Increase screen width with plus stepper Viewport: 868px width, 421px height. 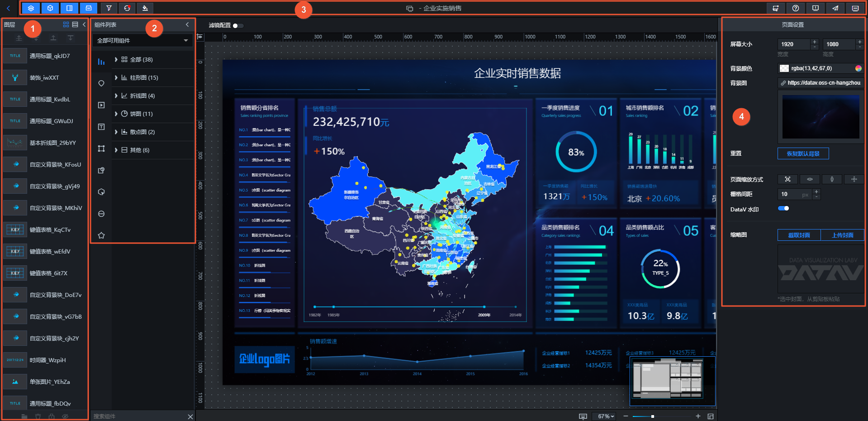click(x=815, y=42)
